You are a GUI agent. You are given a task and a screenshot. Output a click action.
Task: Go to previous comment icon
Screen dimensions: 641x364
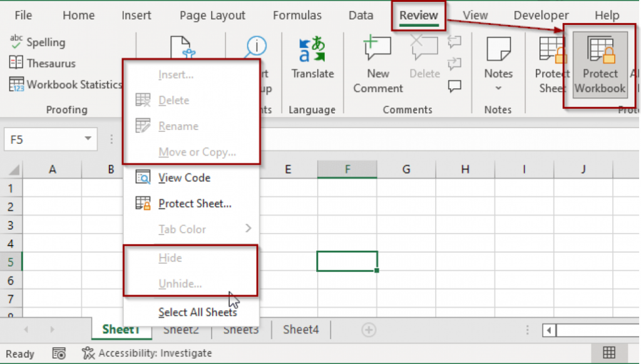[454, 41]
